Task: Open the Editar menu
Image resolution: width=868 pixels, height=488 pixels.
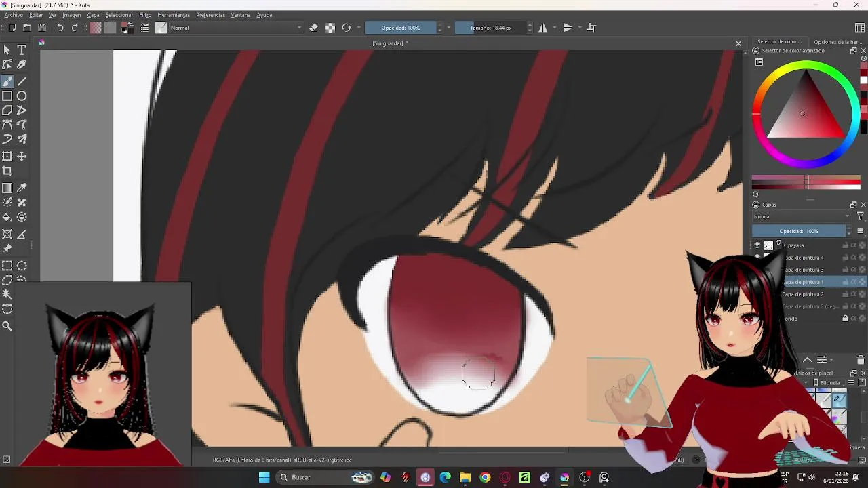Action: [x=36, y=15]
